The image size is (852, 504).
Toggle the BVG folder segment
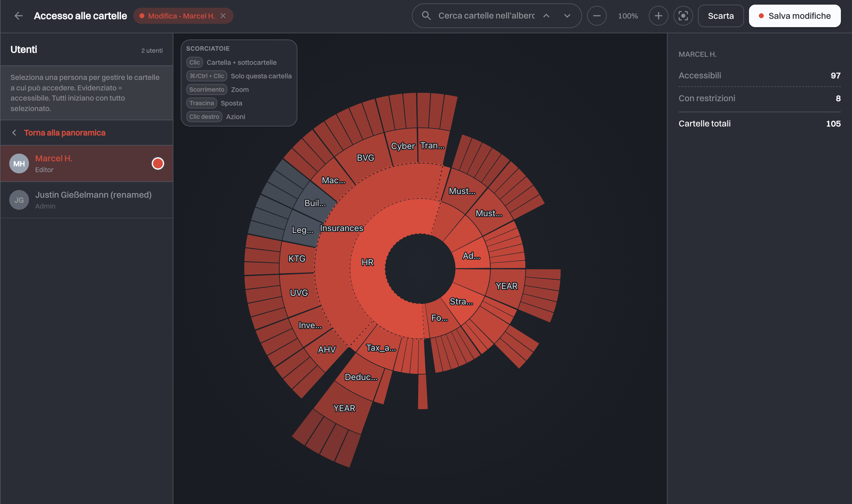[366, 158]
